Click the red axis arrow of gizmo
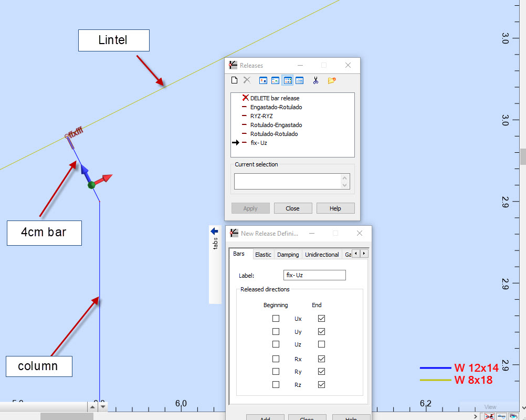The height and width of the screenshot is (420, 526). click(x=107, y=178)
